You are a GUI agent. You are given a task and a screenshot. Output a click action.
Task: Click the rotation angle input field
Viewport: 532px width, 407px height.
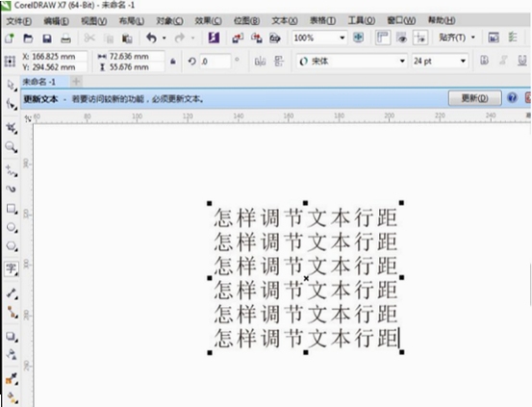tap(215, 62)
